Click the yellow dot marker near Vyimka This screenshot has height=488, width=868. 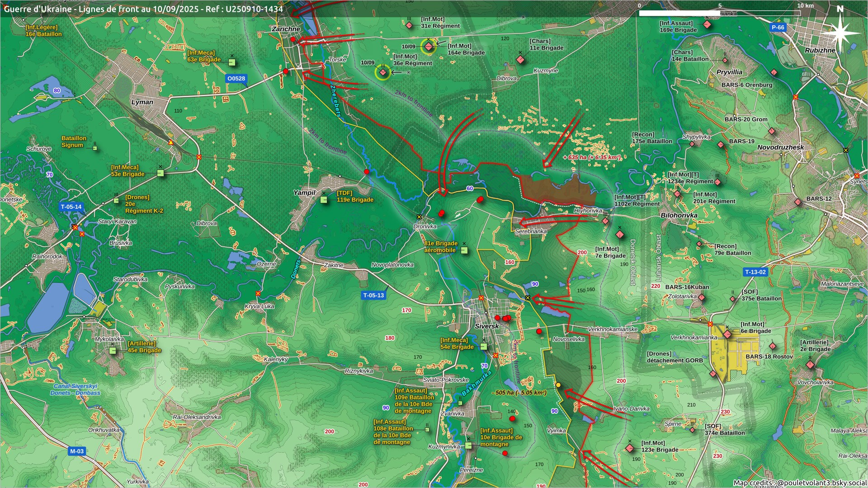pyautogui.click(x=558, y=385)
